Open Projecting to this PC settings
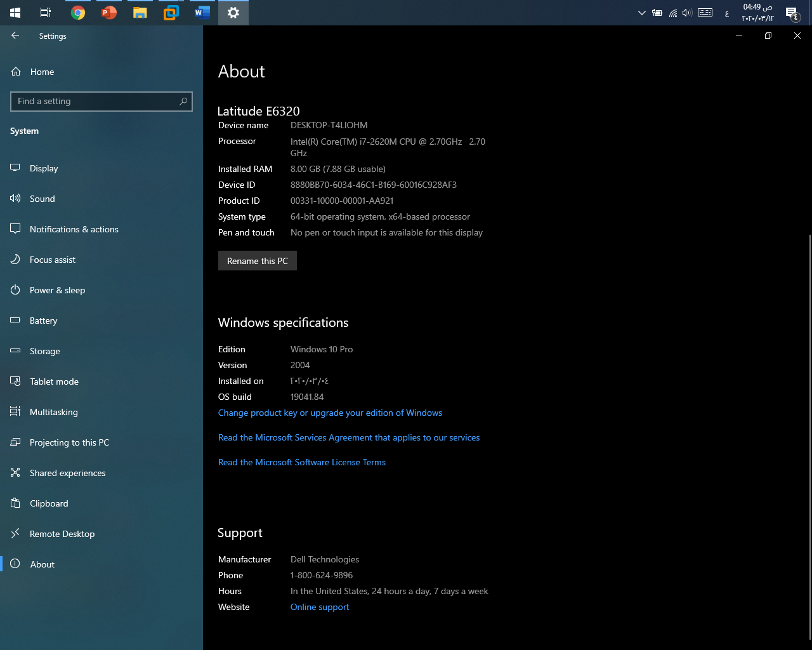The width and height of the screenshot is (812, 650). coord(101,442)
